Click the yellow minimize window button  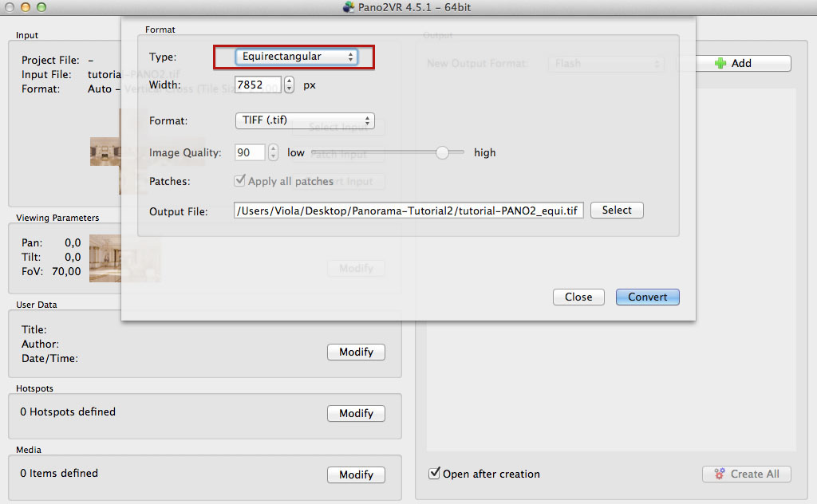click(x=25, y=7)
